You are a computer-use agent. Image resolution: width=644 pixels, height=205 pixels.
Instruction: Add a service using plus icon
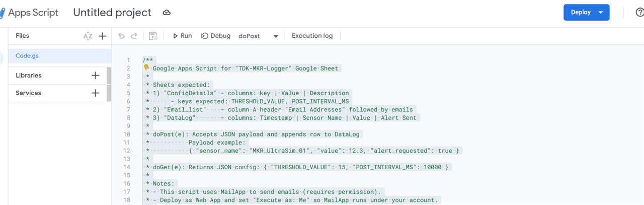[x=95, y=93]
